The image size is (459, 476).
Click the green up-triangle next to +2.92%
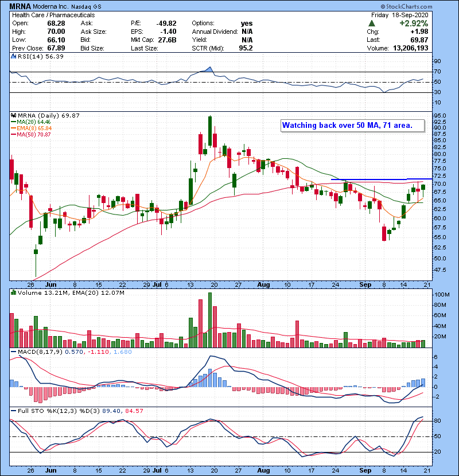point(371,24)
